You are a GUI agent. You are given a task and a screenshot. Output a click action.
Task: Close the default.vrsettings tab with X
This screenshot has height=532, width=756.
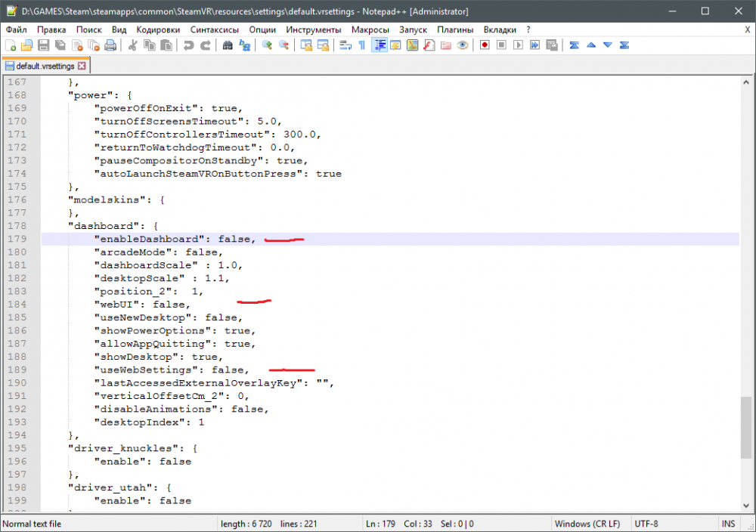click(82, 66)
